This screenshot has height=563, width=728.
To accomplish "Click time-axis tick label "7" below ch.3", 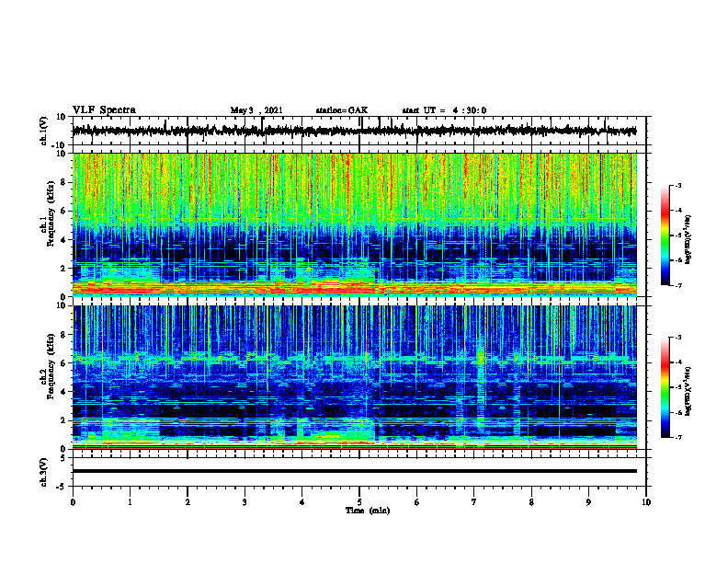I will [474, 502].
